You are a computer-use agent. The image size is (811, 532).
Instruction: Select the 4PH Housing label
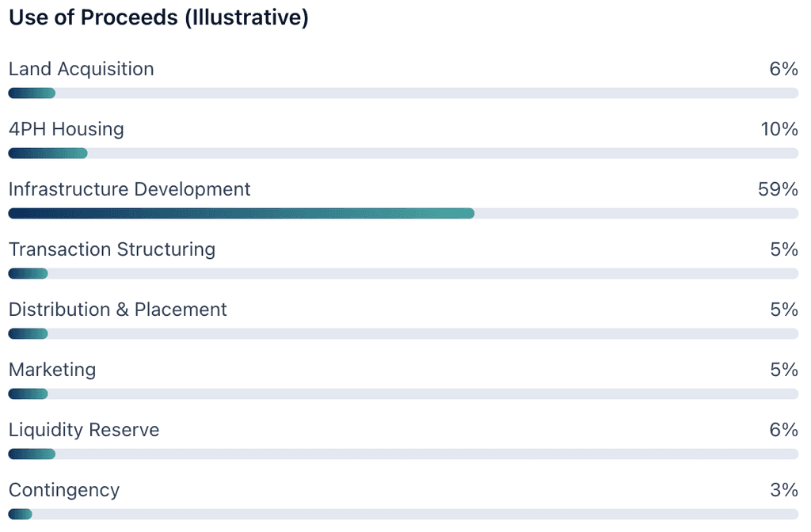(x=67, y=129)
